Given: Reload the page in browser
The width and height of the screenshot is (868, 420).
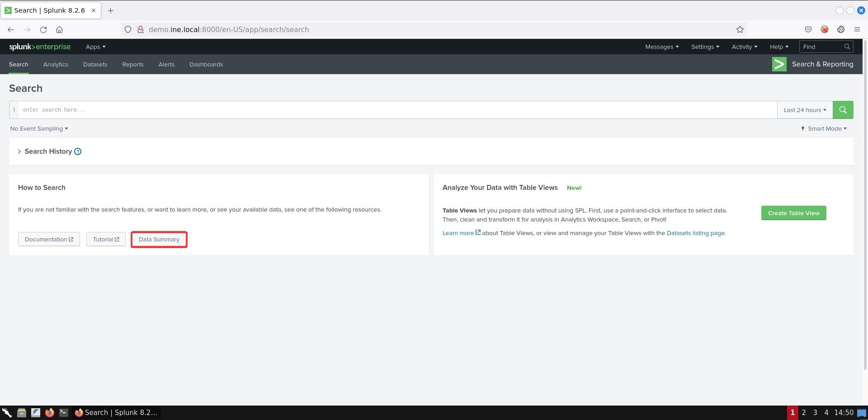Looking at the screenshot, I should pyautogui.click(x=43, y=29).
